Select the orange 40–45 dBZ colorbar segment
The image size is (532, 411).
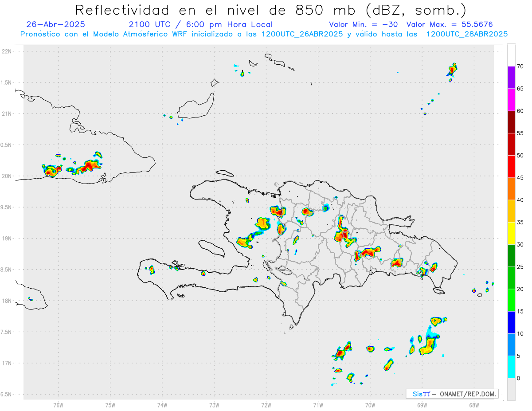(511, 188)
